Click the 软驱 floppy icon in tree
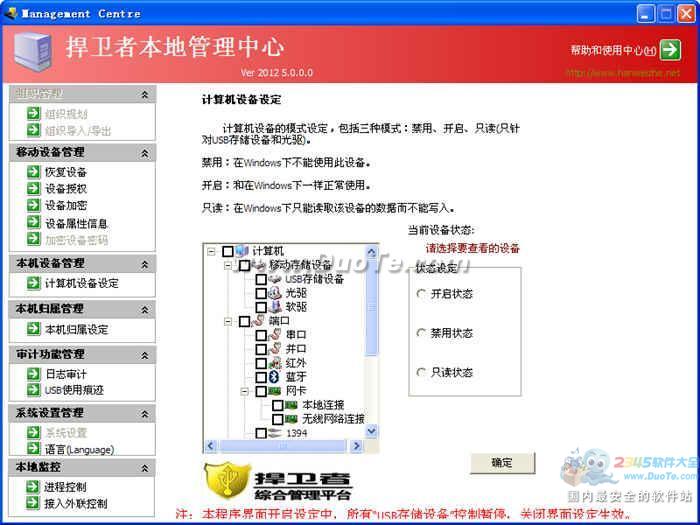700x525 pixels. pos(275,307)
